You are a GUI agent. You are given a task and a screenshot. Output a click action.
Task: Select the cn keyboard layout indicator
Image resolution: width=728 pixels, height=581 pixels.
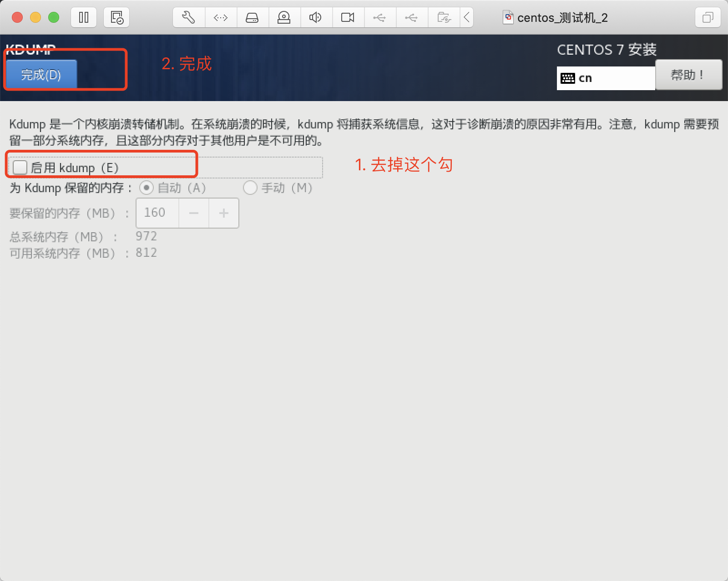pos(606,78)
